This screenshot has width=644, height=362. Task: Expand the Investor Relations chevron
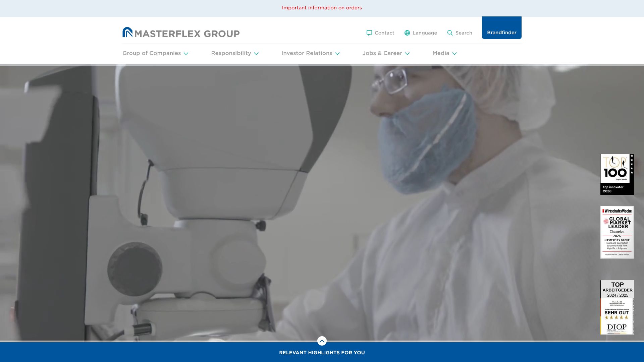337,54
